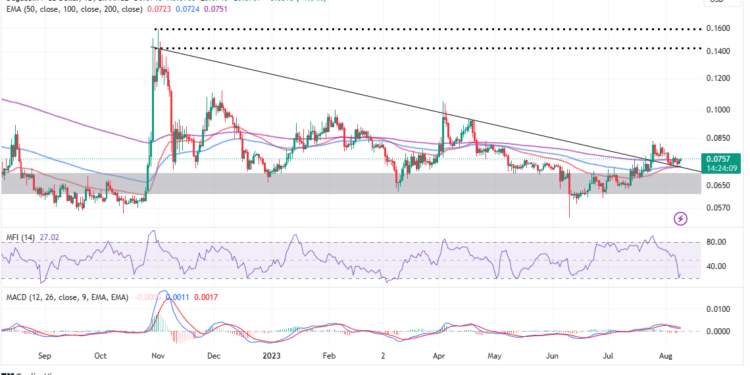Select the MACD (12, 26, close, 9) legend

pos(67,297)
